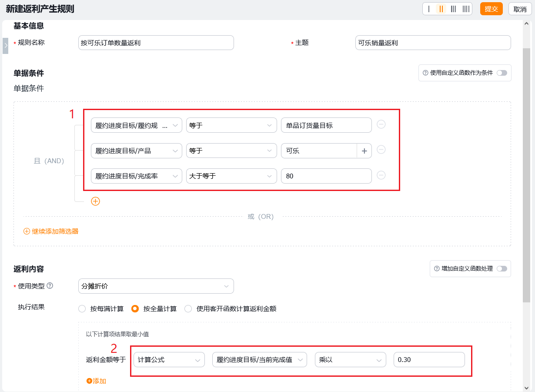535x392 pixels.
Task: Select the 按每满计算 radio option
Action: click(x=82, y=309)
